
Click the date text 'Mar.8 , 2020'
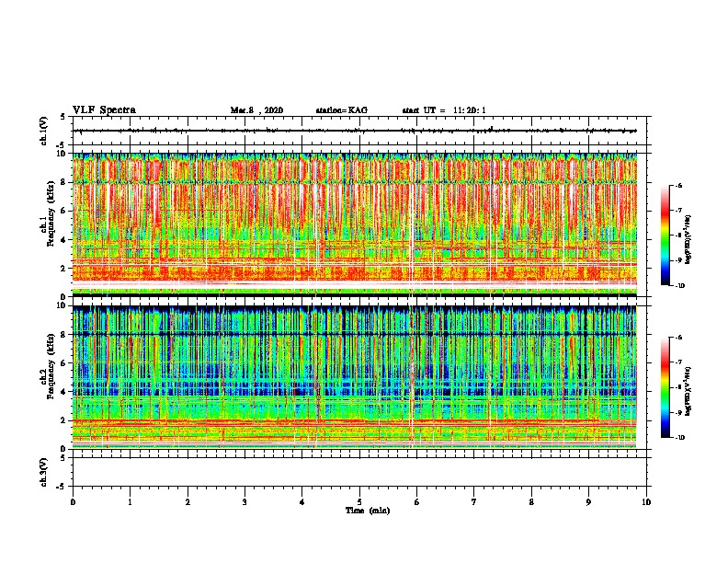tap(256, 110)
